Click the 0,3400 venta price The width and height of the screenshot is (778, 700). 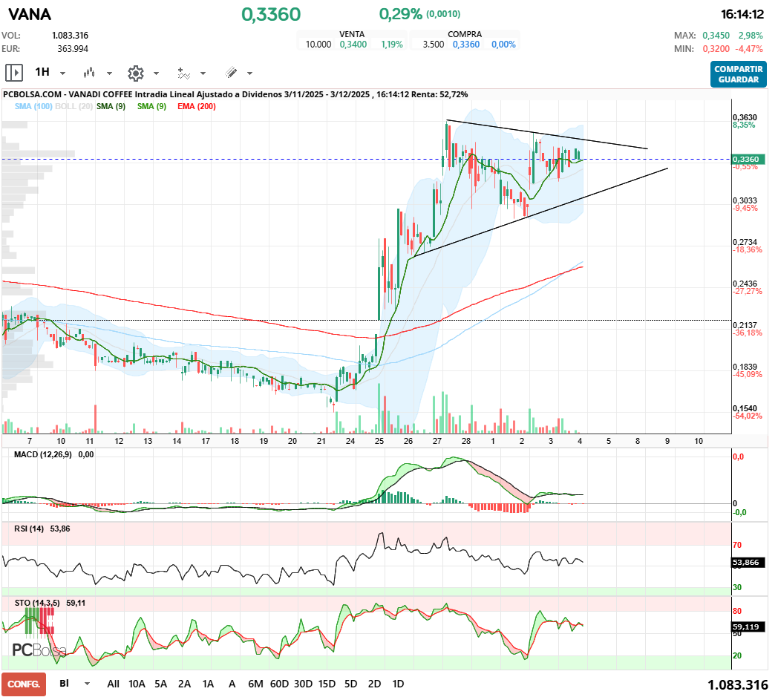pos(353,45)
